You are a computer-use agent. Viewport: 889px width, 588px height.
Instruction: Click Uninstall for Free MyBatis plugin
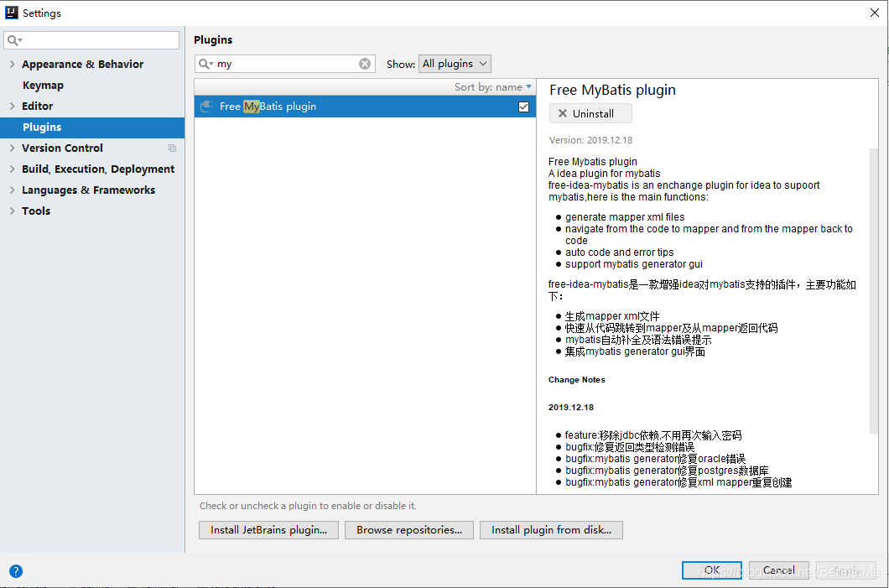[590, 113]
